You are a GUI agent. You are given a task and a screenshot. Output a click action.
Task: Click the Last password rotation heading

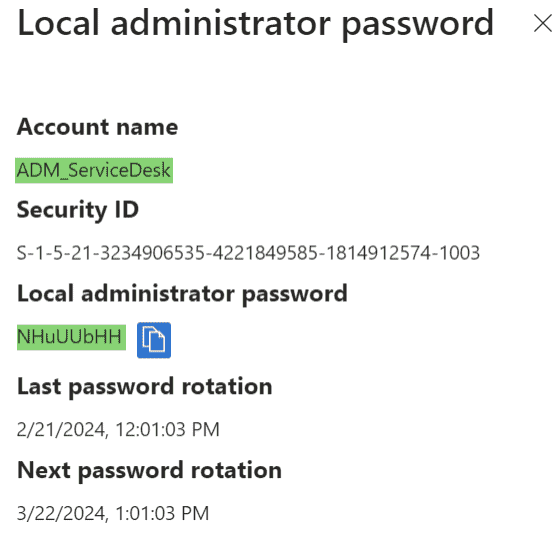point(145,387)
